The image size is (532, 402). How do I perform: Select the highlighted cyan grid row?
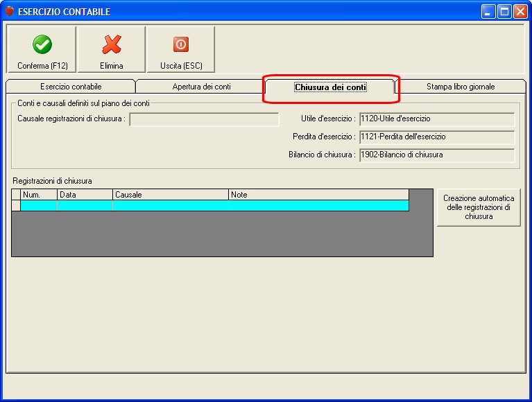[215, 205]
